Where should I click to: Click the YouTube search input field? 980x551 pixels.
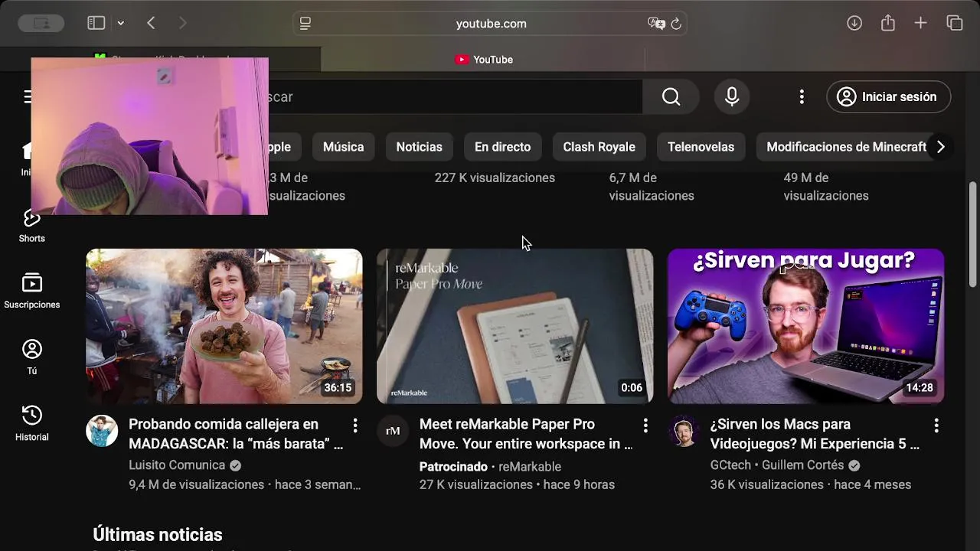[x=455, y=96]
